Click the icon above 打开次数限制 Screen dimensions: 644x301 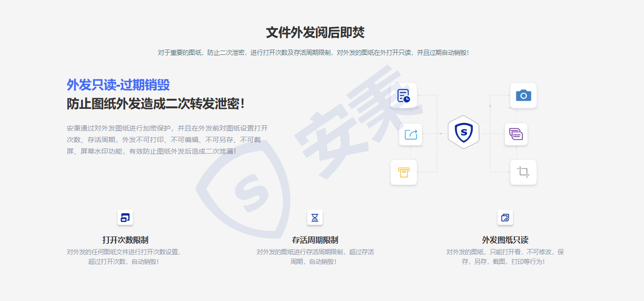(125, 218)
